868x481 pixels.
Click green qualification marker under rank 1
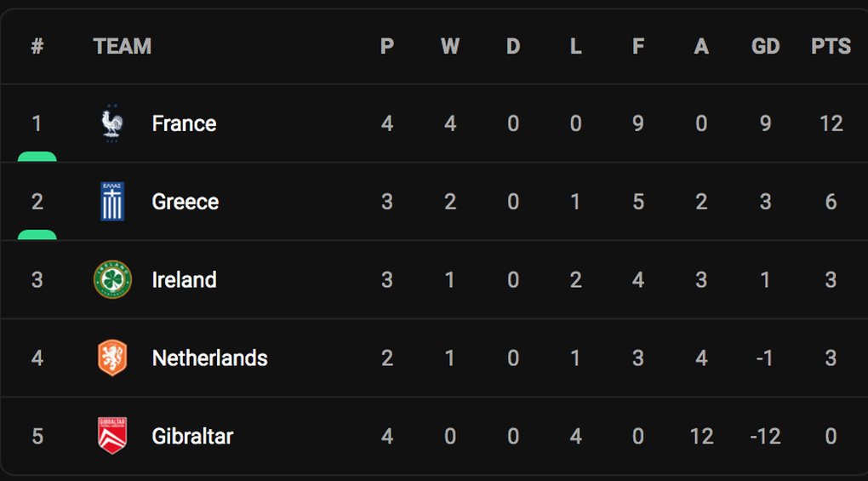pos(37,157)
